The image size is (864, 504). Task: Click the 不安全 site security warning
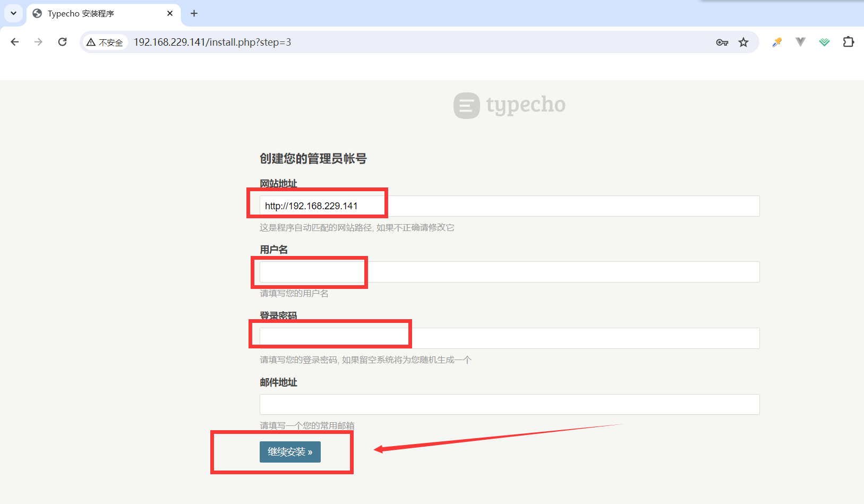pos(105,42)
